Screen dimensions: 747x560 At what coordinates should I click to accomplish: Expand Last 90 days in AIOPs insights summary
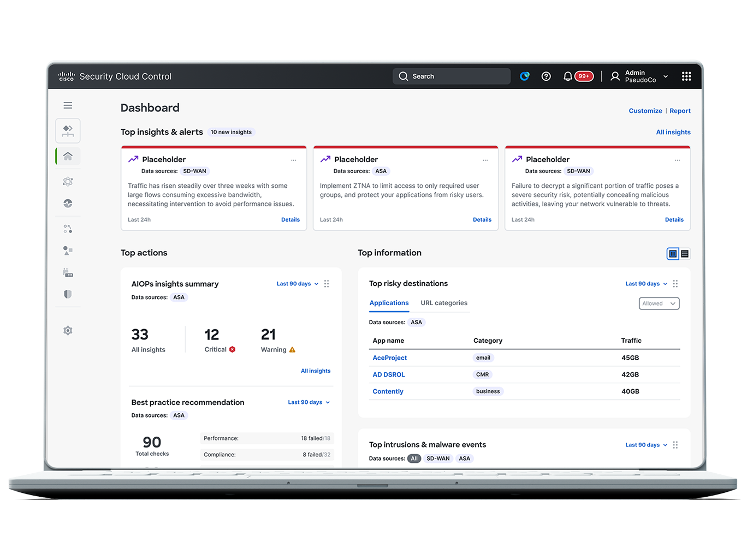point(297,283)
